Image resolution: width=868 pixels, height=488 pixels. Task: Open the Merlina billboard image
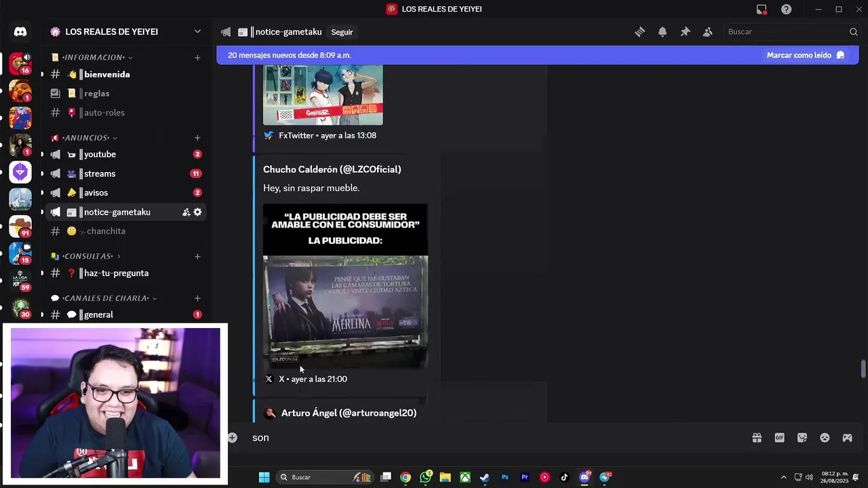coord(345,286)
